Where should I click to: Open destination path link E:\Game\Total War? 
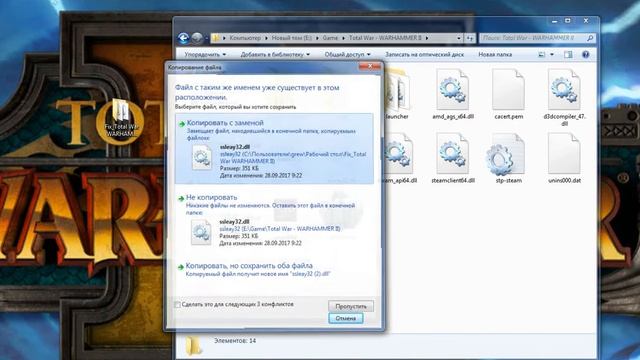point(280,229)
